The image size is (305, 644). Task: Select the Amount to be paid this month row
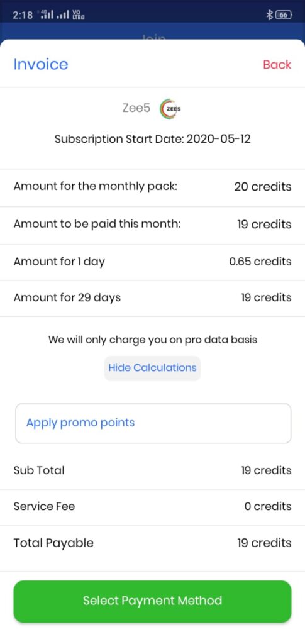coord(152,225)
